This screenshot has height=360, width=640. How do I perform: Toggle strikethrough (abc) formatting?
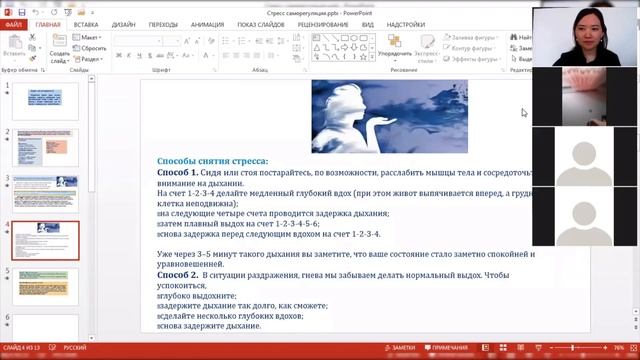pos(160,56)
